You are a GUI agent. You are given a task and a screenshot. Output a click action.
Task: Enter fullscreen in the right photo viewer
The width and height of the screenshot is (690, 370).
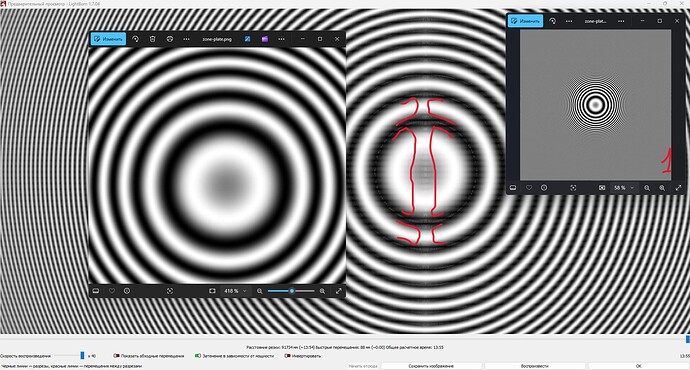coord(678,187)
